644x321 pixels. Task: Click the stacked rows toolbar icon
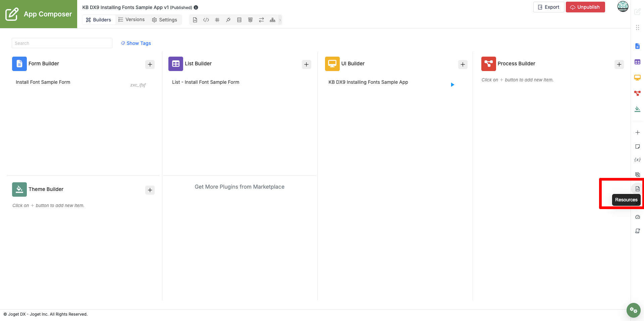pyautogui.click(x=239, y=20)
